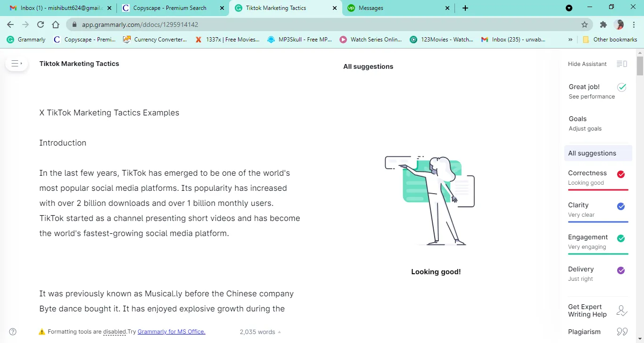Click the X TikTok Marketing Tactics Examples line

tap(109, 113)
